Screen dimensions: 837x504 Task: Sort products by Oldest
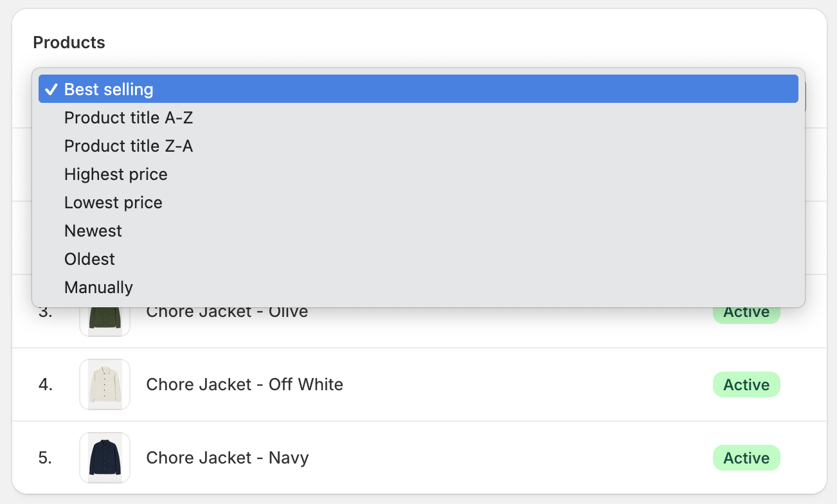tap(89, 259)
